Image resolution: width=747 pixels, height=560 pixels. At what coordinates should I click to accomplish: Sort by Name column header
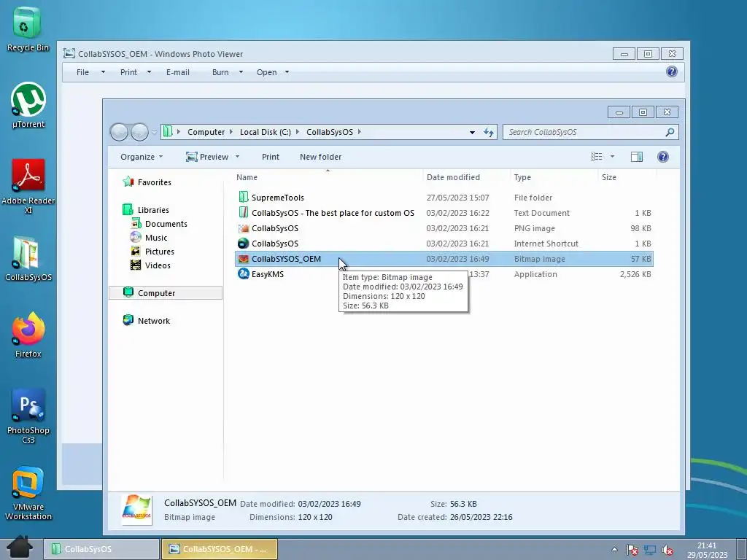click(x=328, y=176)
